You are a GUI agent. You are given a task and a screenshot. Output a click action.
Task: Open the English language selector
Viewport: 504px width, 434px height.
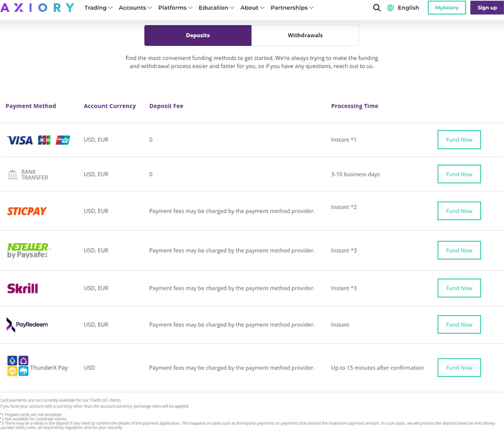(408, 8)
